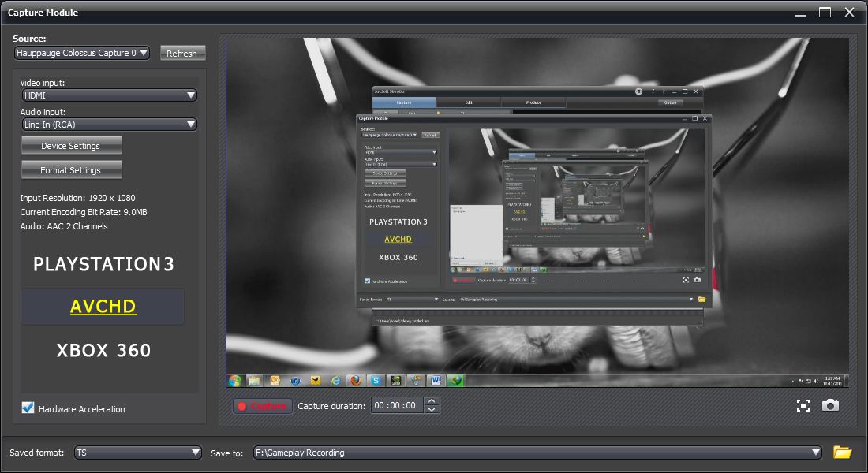Disable the Hardware Acceleration checkbox
Screen dimensions: 868x473
tap(28, 408)
